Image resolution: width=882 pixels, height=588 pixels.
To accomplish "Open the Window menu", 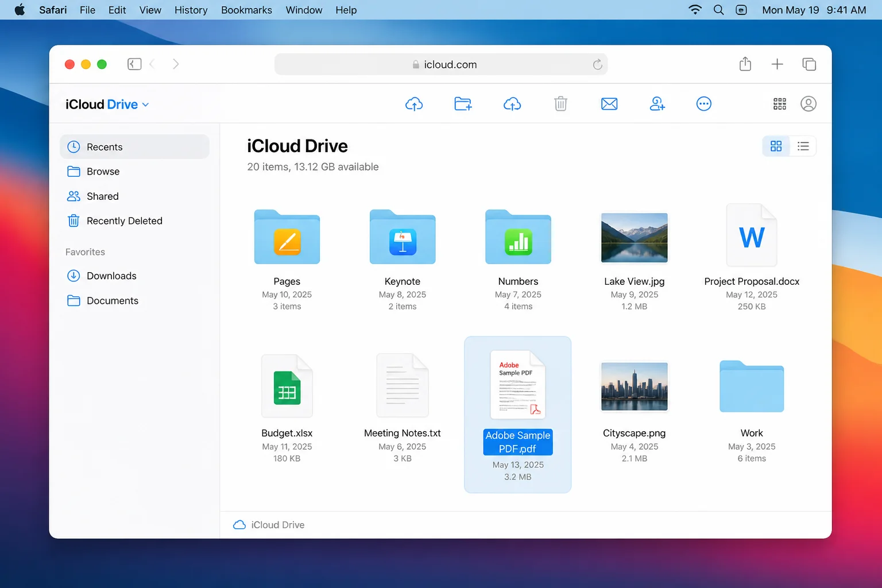I will 304,10.
